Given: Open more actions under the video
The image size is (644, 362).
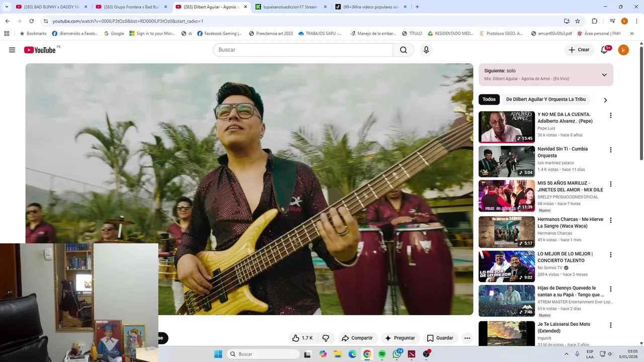Looking at the screenshot, I should click(x=467, y=338).
